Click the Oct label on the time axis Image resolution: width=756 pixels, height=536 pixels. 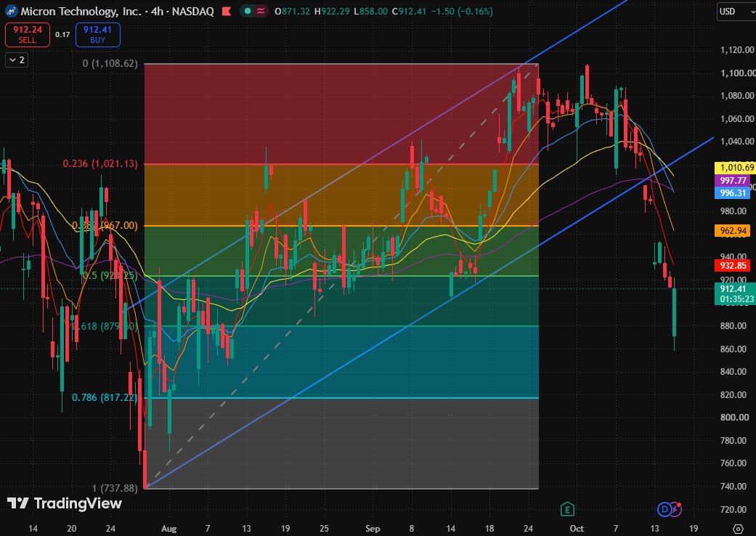point(577,528)
